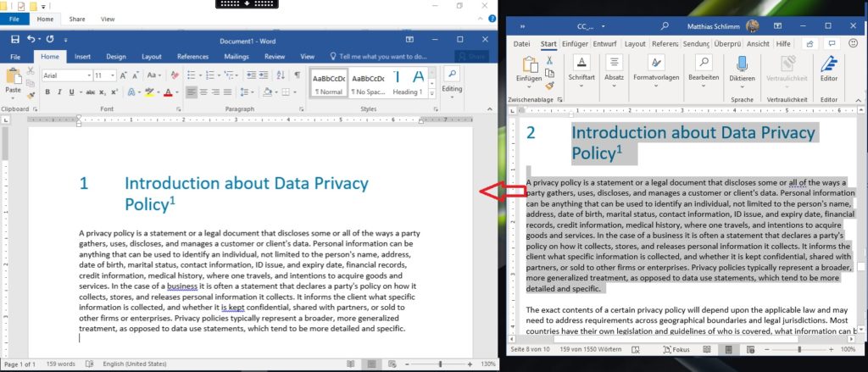The image size is (868, 372).
Task: Click smiley feedback icon in German Word
Action: [853, 44]
